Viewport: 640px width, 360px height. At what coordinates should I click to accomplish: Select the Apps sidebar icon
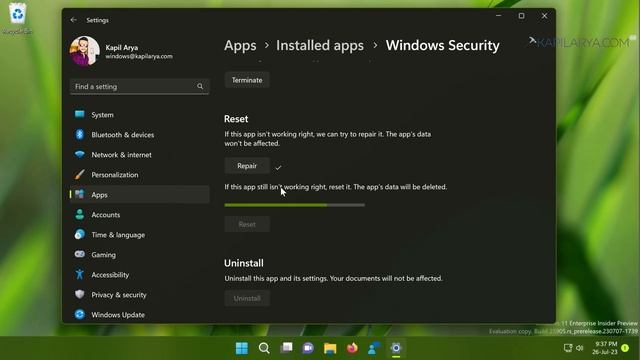click(80, 194)
